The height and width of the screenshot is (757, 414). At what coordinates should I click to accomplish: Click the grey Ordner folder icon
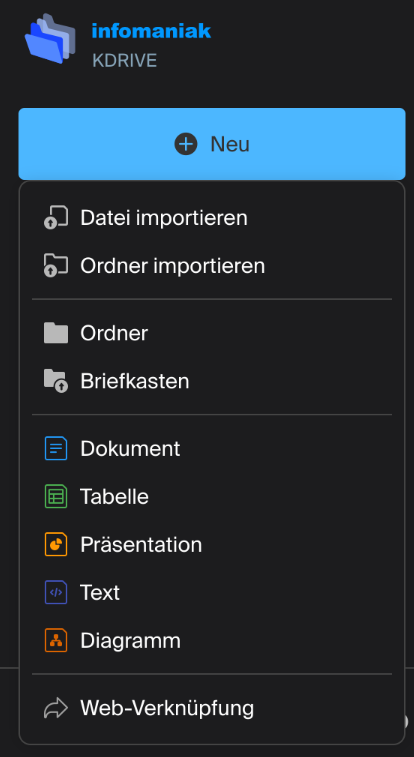[x=56, y=333]
